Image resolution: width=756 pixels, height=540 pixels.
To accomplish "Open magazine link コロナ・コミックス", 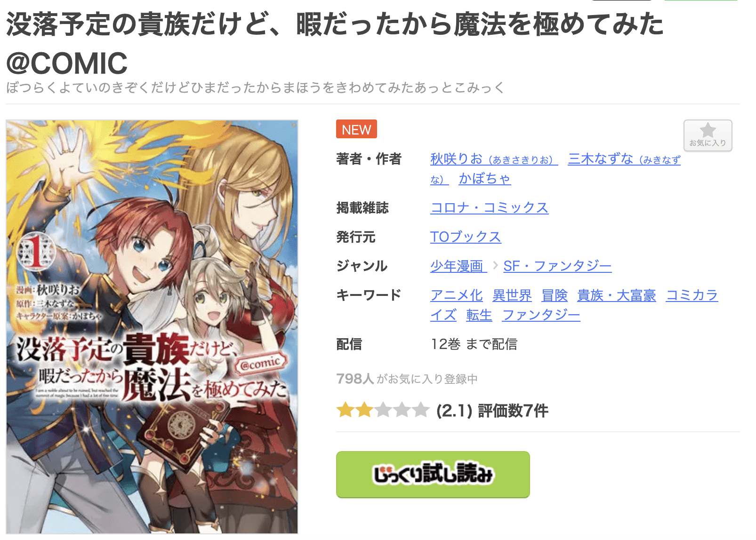I will point(490,208).
